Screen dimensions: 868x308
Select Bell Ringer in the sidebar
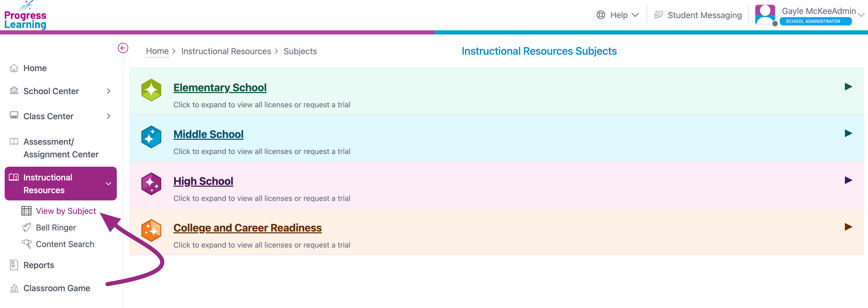click(56, 228)
